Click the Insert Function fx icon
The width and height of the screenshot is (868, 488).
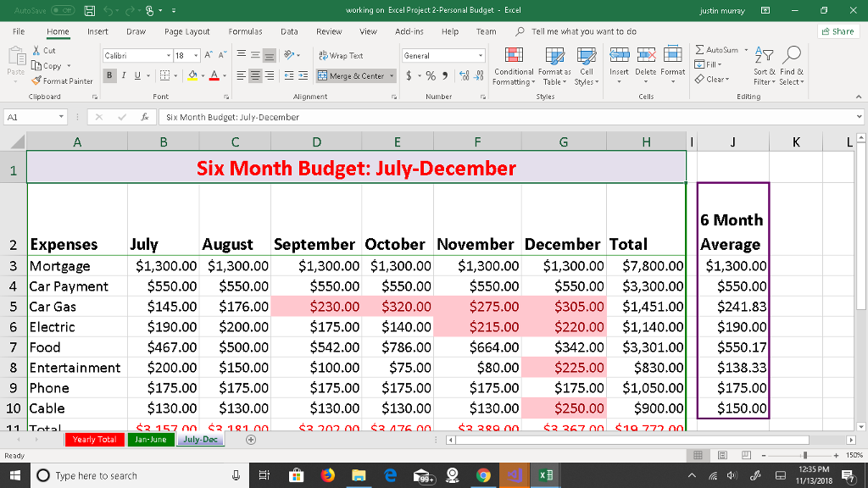click(144, 117)
